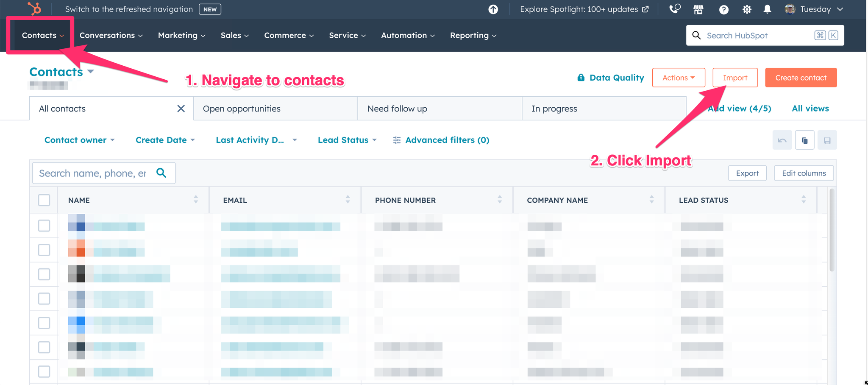Expand the Reporting navigation menu
Image resolution: width=868 pixels, height=385 pixels.
[x=473, y=35]
